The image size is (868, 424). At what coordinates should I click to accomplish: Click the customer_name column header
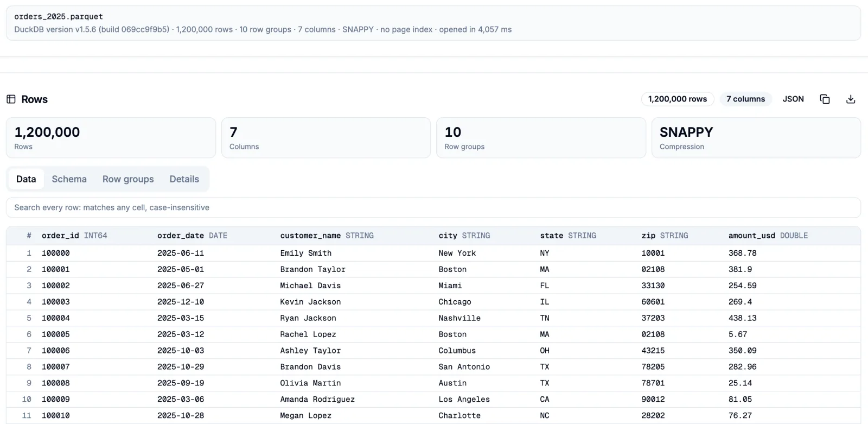pos(327,236)
